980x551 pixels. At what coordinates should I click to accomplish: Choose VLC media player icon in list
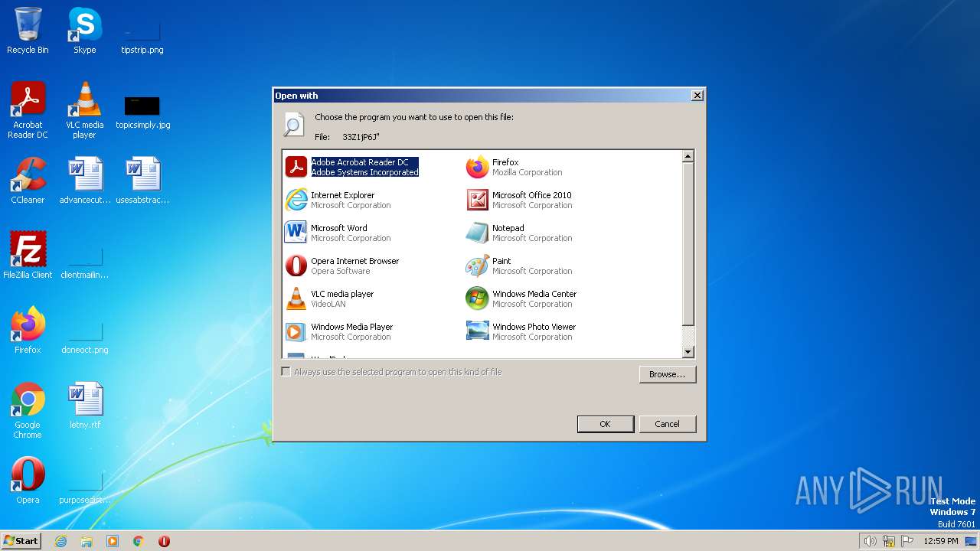296,298
